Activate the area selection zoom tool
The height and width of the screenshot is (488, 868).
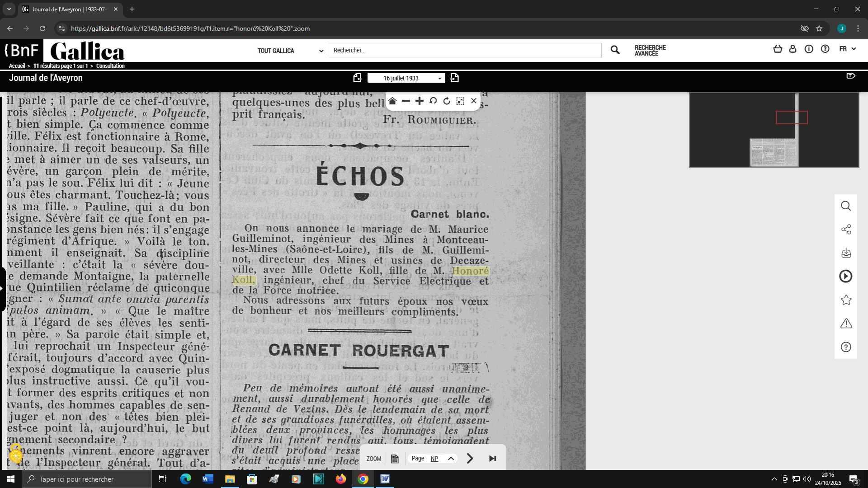tap(460, 101)
